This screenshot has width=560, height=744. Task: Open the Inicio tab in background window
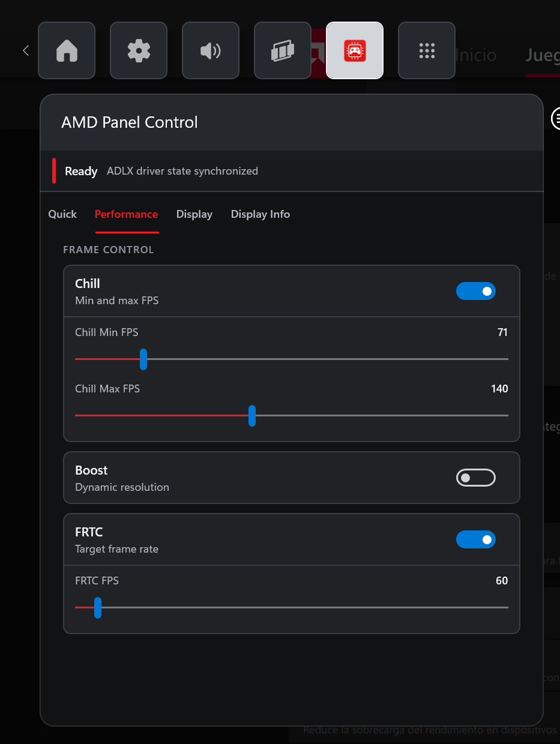(x=475, y=55)
